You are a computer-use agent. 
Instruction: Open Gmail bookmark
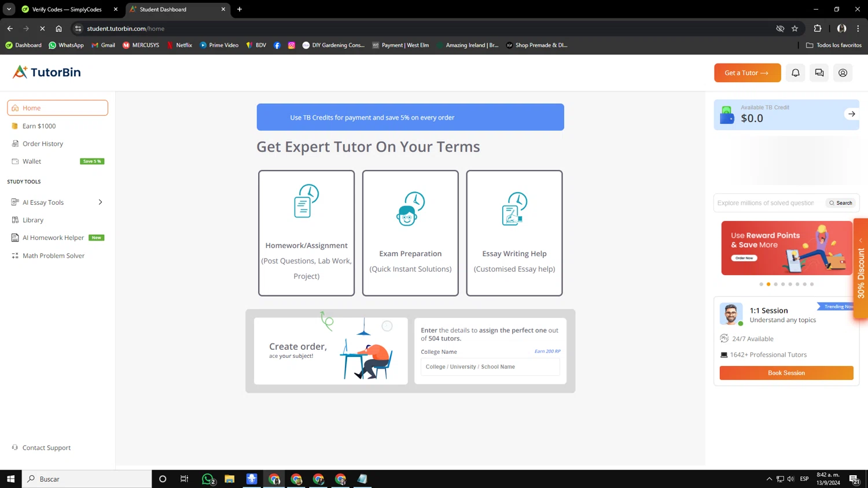click(103, 45)
